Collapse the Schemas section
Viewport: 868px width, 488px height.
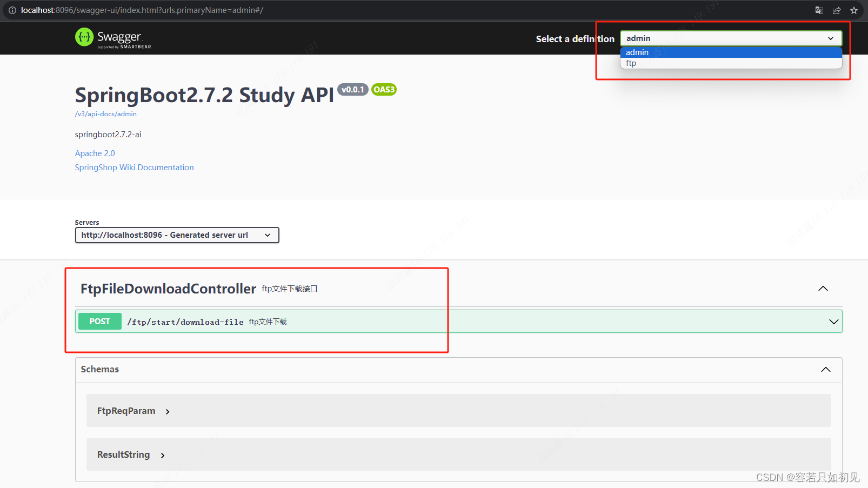click(825, 370)
